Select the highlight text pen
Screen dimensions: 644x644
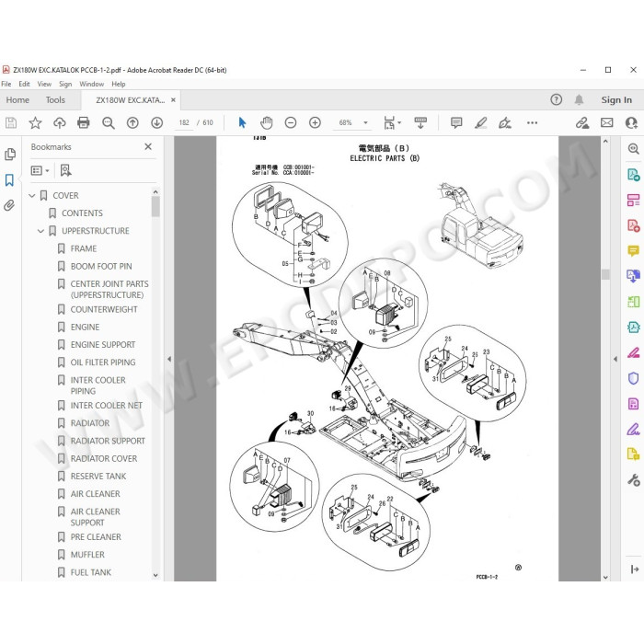pos(480,122)
